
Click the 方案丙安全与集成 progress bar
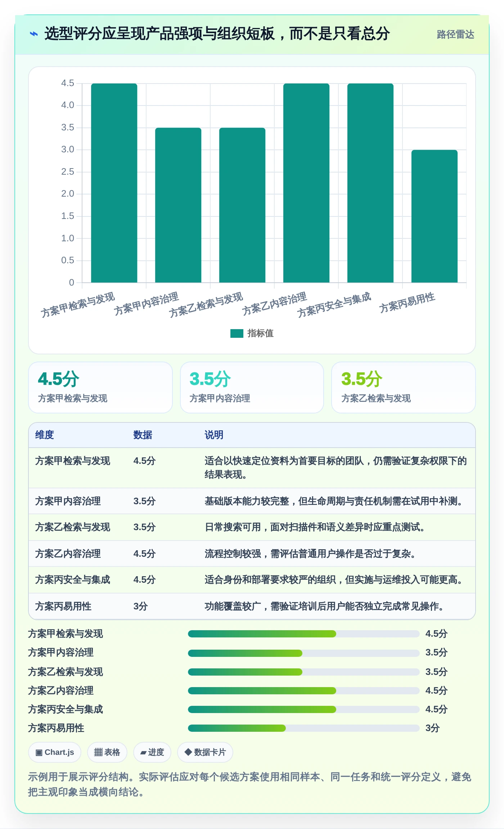click(x=304, y=709)
